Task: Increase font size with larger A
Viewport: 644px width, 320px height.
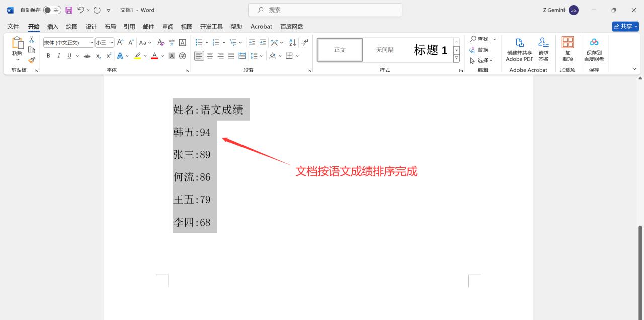Action: pos(120,43)
